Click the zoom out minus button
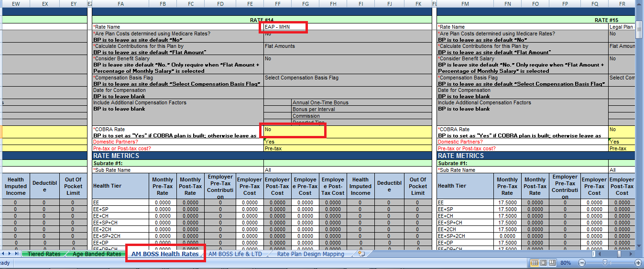 [582, 263]
